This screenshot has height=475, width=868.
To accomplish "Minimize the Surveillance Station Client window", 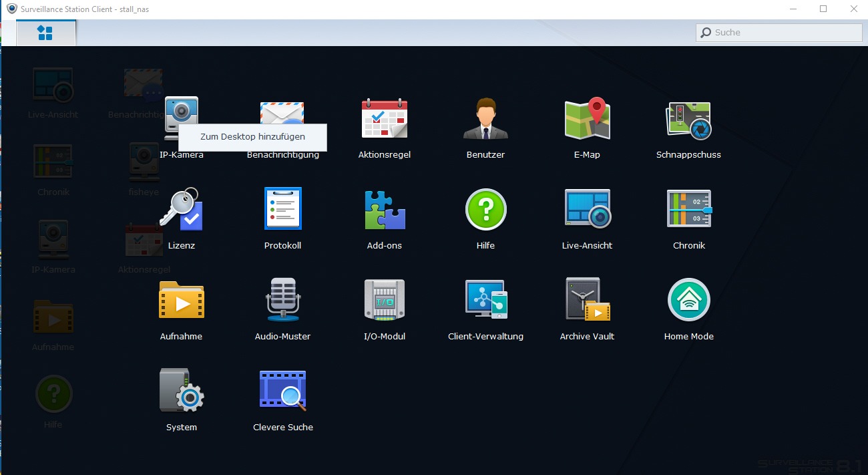I will (x=793, y=9).
